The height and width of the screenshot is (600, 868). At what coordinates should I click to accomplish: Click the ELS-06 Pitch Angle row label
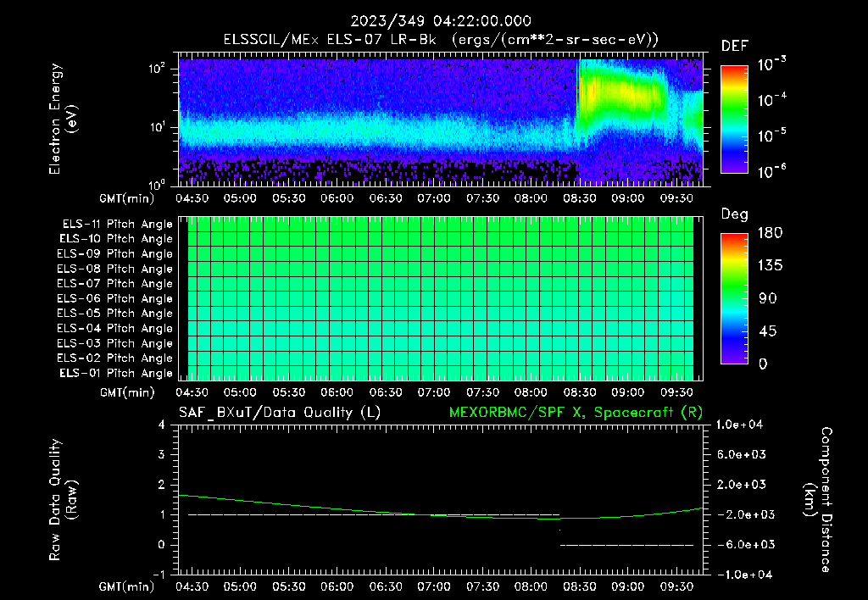pyautogui.click(x=115, y=298)
